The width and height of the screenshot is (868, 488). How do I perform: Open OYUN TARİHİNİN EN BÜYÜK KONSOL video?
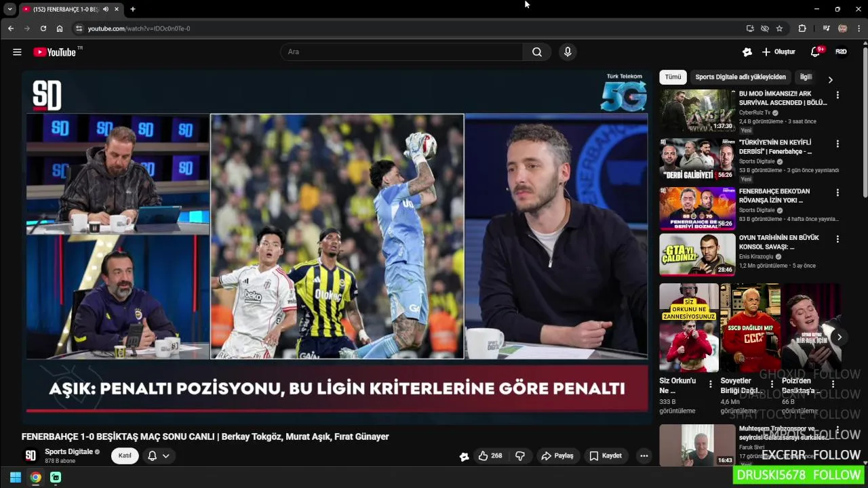697,255
